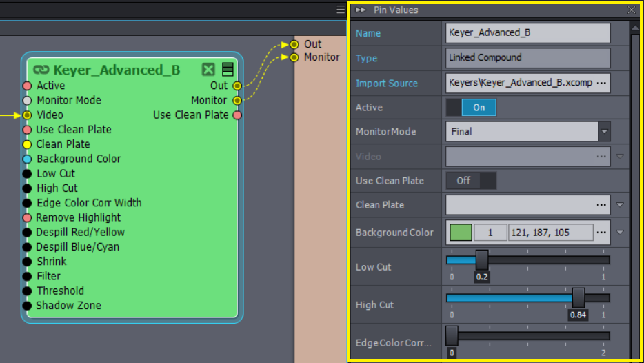Click the Shrink input pin
The image size is (644, 363).
click(27, 262)
